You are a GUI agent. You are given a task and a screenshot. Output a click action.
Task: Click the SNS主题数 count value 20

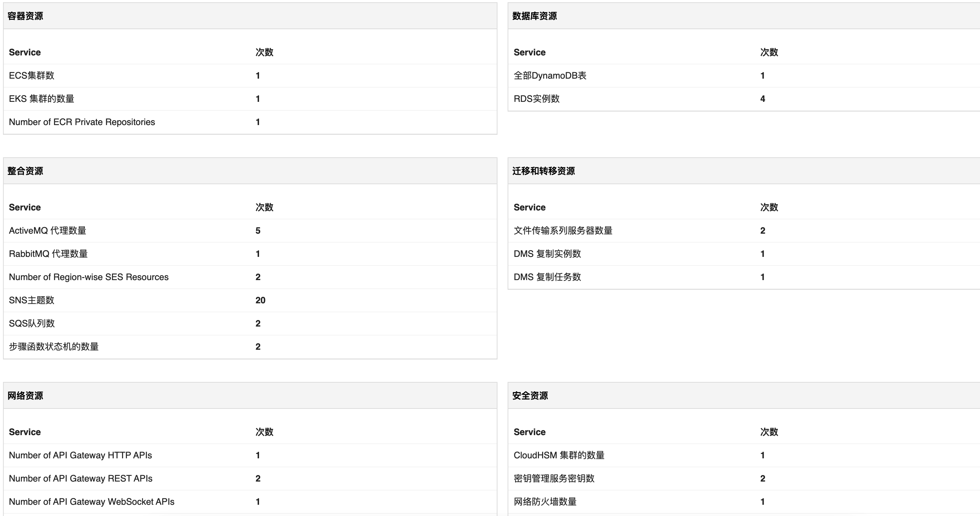coord(260,300)
